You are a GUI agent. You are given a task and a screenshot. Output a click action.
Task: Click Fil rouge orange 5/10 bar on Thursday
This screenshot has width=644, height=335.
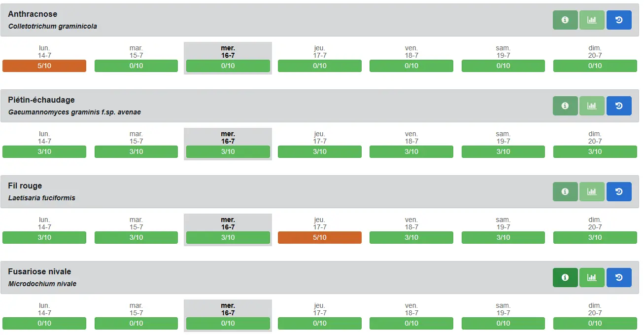tap(320, 238)
